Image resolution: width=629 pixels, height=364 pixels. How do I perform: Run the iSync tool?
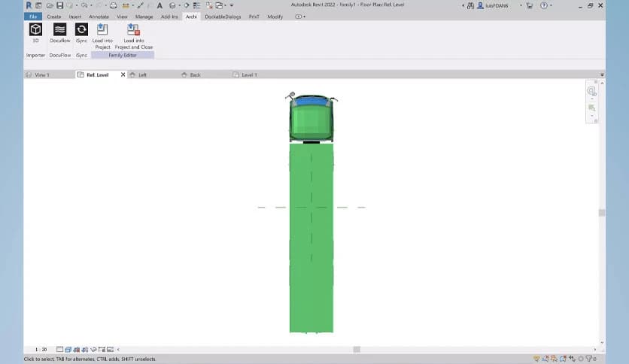(81, 29)
